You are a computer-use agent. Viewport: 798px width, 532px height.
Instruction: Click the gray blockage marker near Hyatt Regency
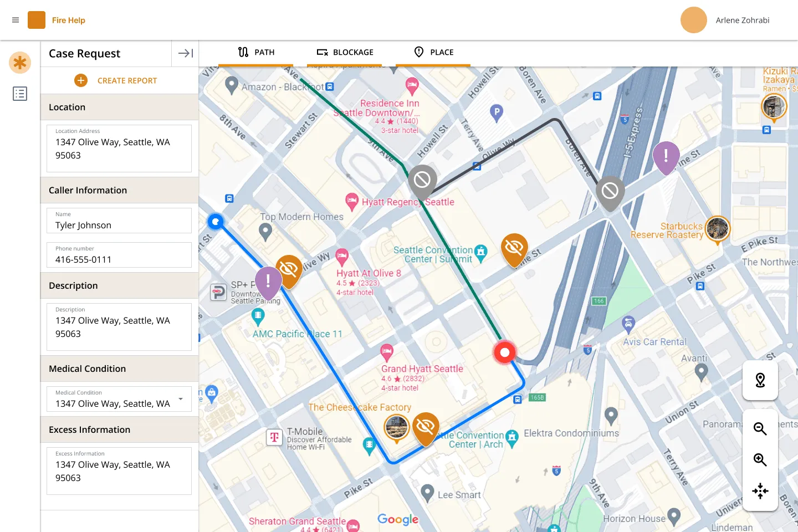tap(422, 181)
